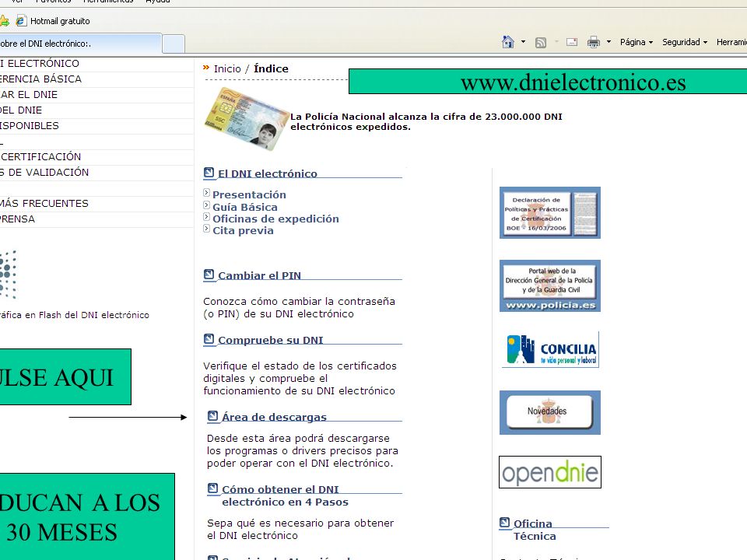Open the Compruebe su DNI link
747x560 pixels.
coord(270,341)
